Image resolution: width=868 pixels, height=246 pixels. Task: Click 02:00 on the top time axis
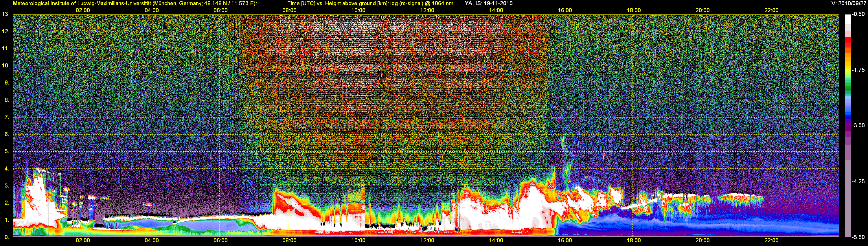(x=82, y=10)
